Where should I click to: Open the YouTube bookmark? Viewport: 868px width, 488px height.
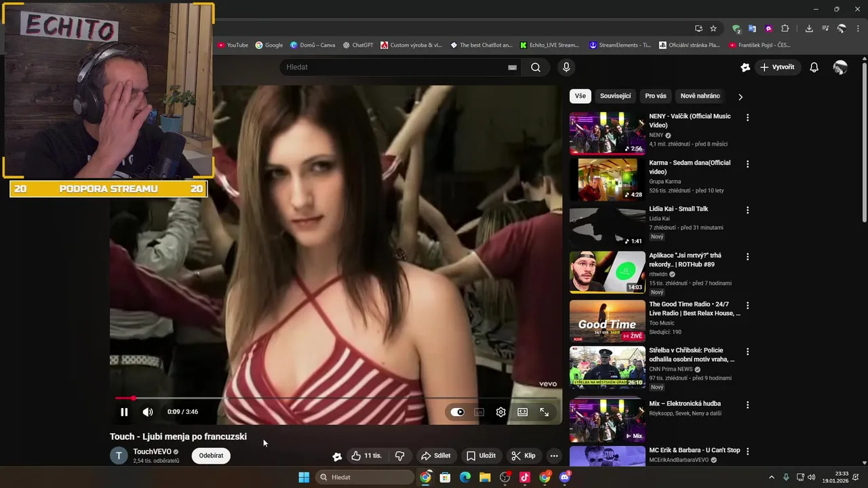(x=233, y=45)
